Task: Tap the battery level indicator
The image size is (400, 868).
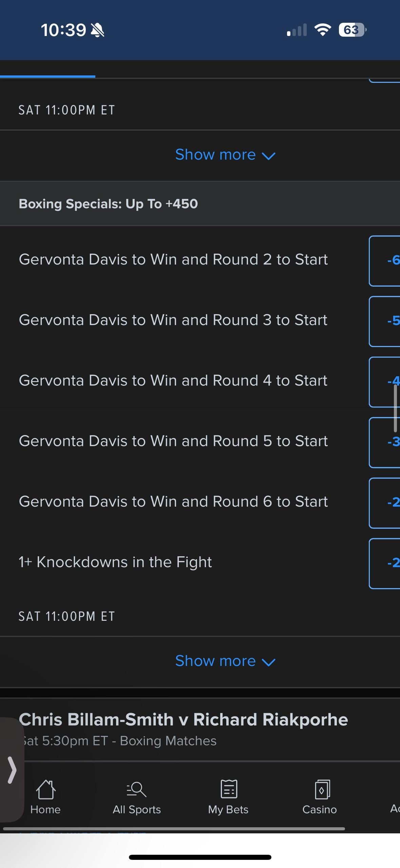Action: click(352, 30)
